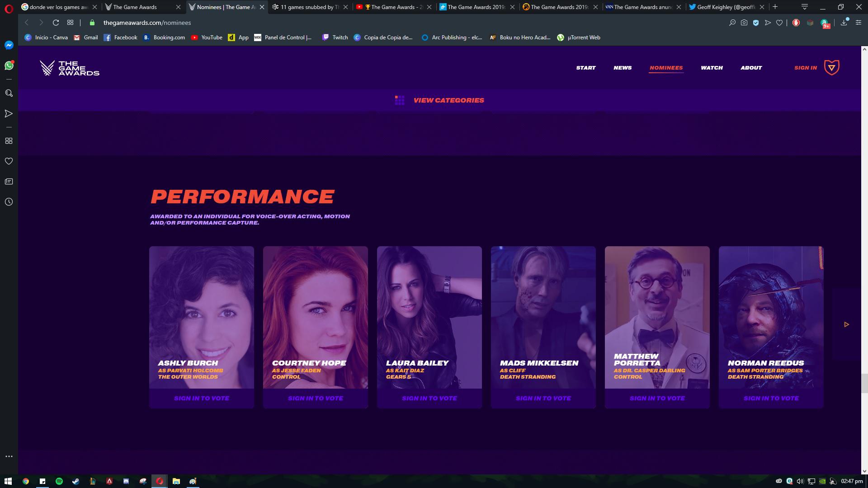Reload the page with the refresh icon
868x488 pixels.
56,23
